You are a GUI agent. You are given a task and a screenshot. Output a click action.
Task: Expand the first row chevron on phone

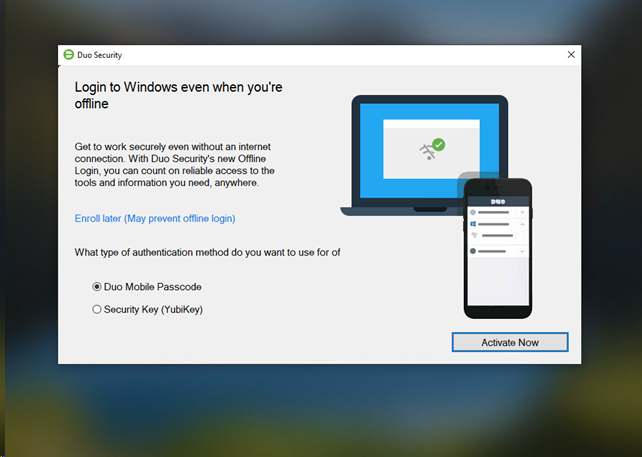521,212
